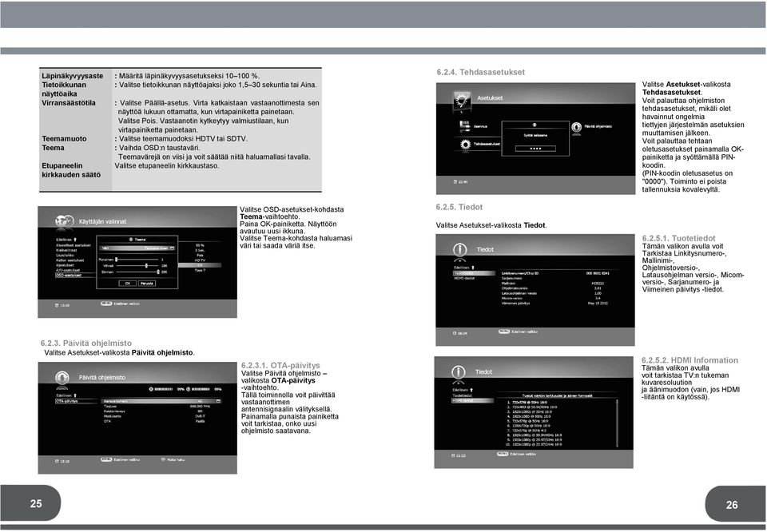Confirm with OK in Teema dialog

coord(128,283)
